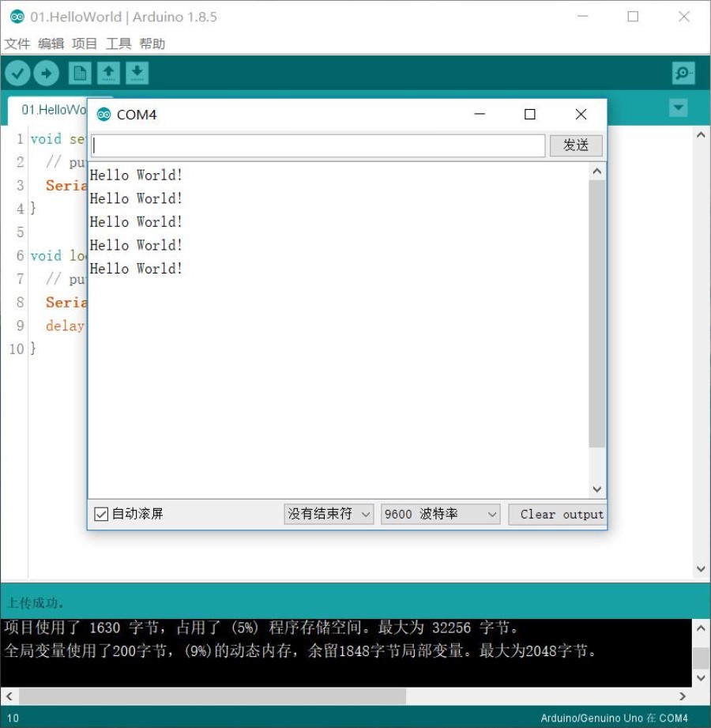Open the 工具 menu

[x=118, y=43]
